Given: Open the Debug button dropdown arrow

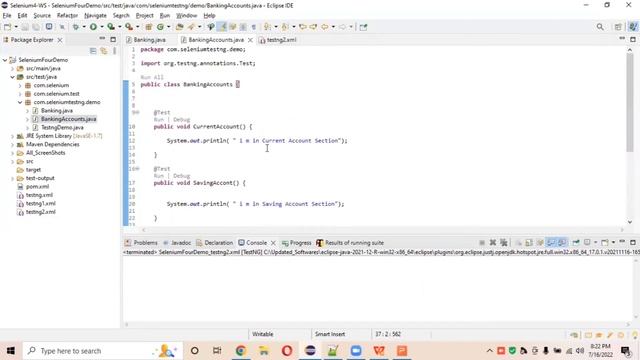Looking at the screenshot, I should pos(84,27).
